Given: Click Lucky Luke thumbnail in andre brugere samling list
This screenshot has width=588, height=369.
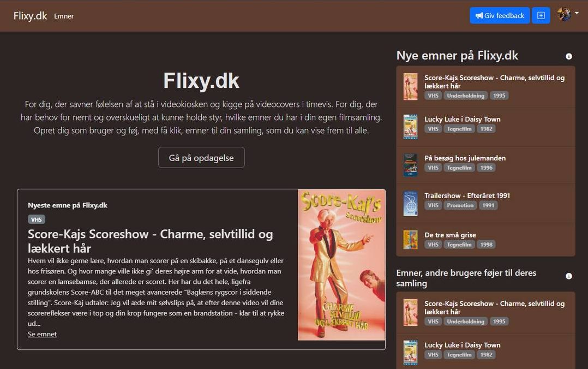Looking at the screenshot, I should (410, 353).
